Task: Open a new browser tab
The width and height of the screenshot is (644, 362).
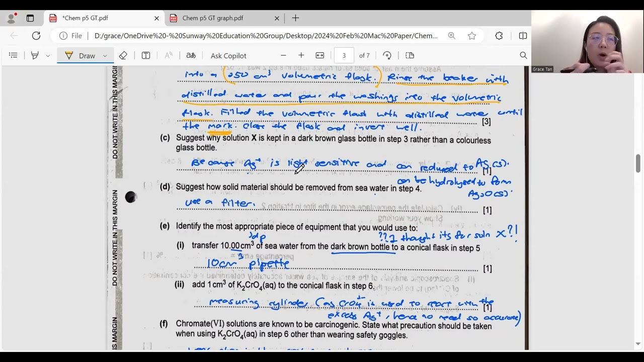Action: tap(295, 18)
